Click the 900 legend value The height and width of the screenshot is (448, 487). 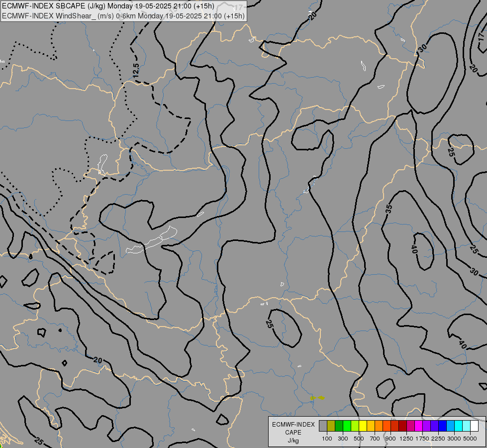390,439
